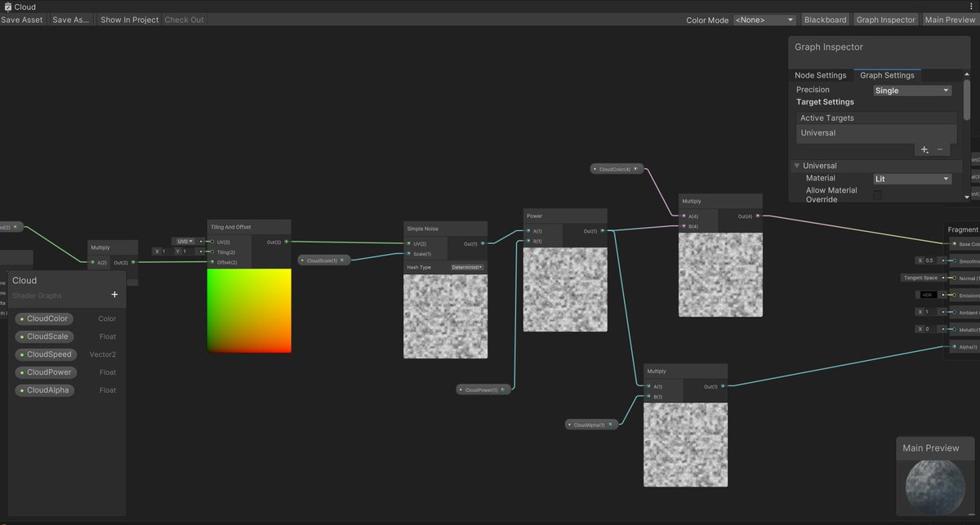
Task: Select the CloudAlpha property in Blackboard
Action: [45, 390]
